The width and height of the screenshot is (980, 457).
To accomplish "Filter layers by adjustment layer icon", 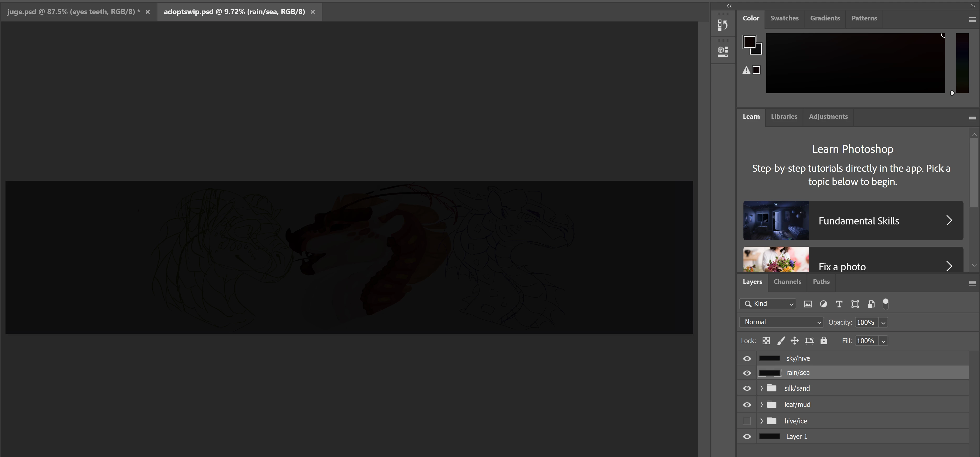I will point(823,304).
